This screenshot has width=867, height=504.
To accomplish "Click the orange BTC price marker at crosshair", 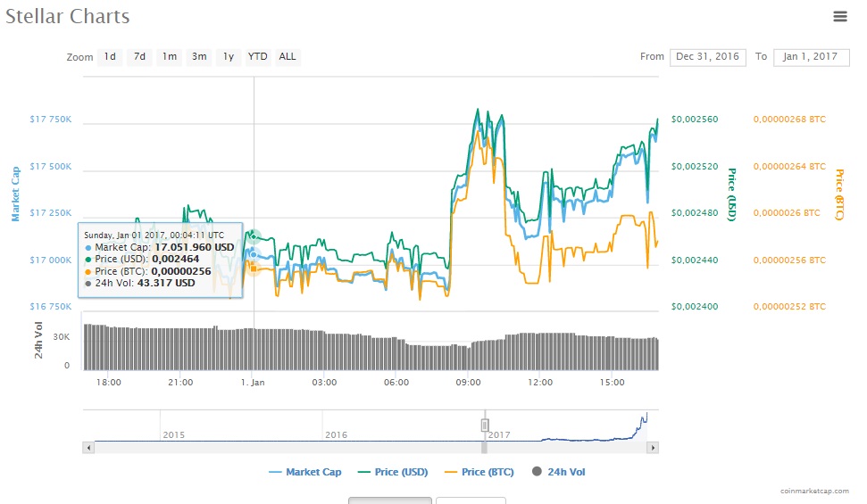I will 254,269.
